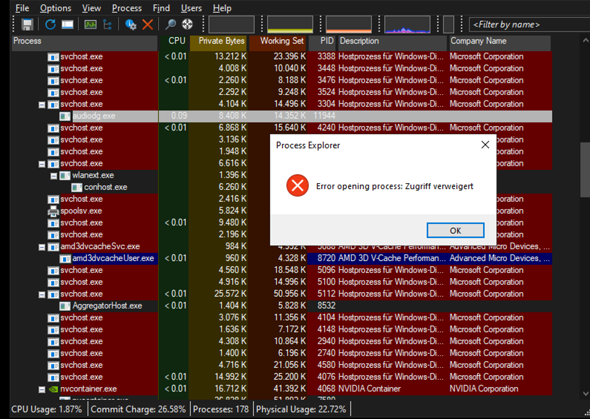Click the Find handle magnifier icon
The height and width of the screenshot is (419, 590).
(x=170, y=24)
